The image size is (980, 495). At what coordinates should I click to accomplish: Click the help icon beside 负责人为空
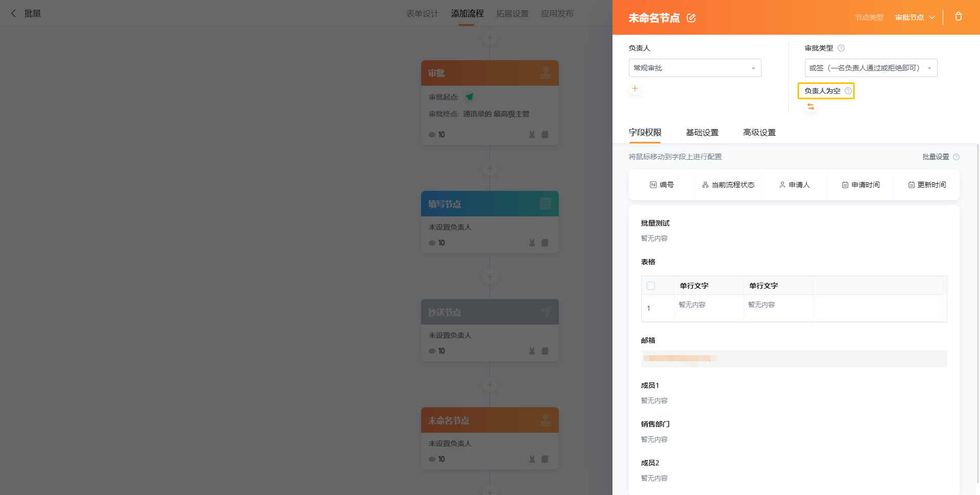[x=848, y=91]
